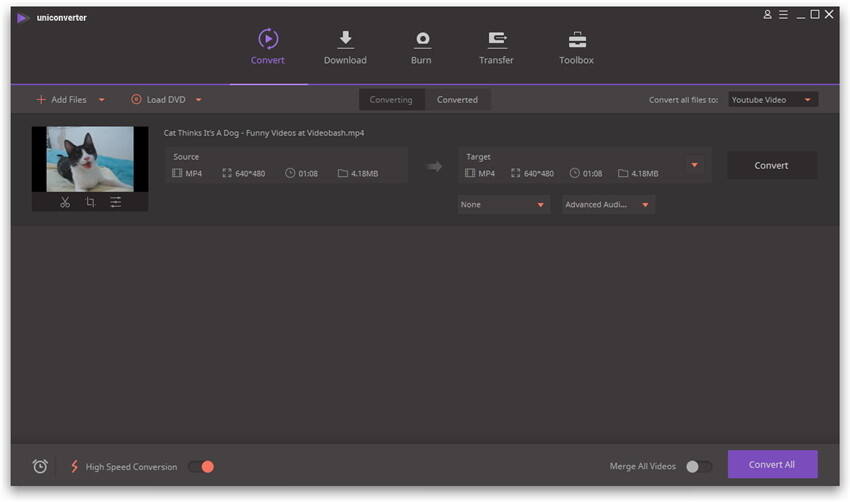Open the Convert section

tap(267, 47)
